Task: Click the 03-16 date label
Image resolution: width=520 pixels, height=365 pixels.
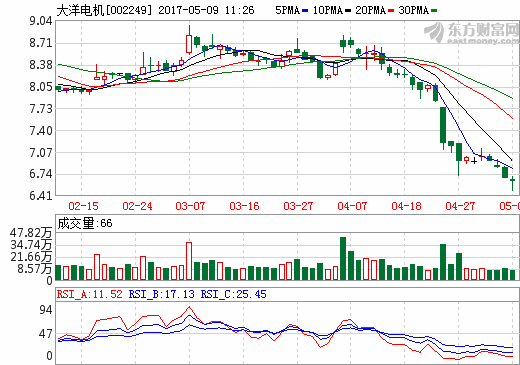Action: pos(244,206)
